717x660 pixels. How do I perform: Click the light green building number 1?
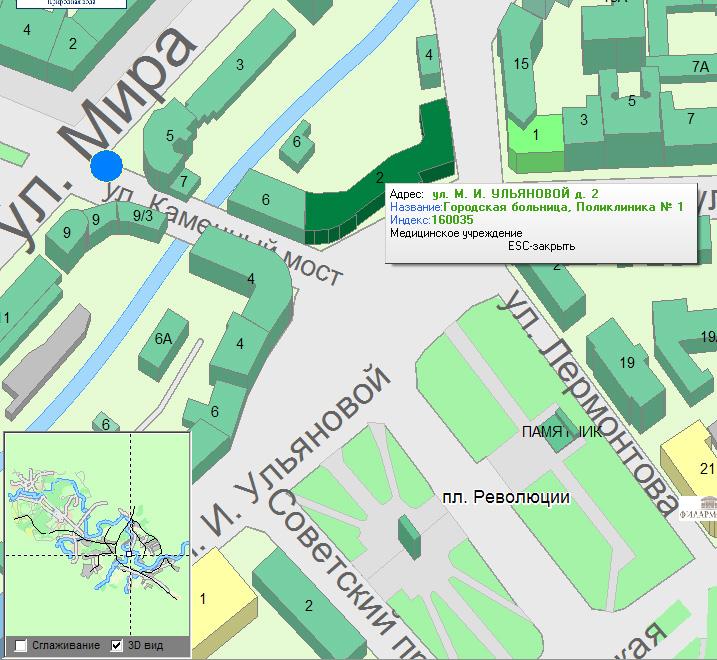point(535,142)
